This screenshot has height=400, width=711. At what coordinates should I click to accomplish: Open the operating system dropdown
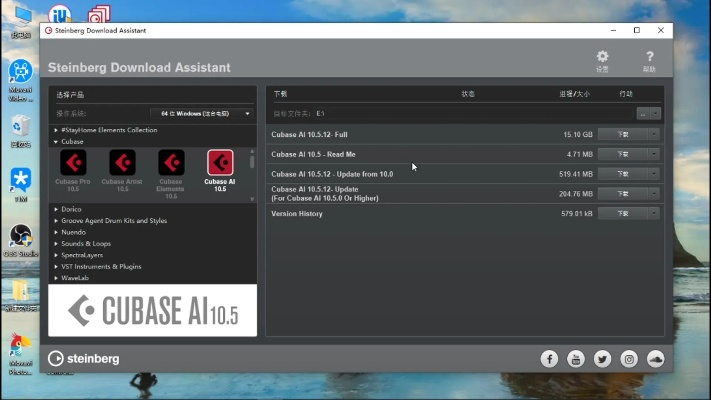(201, 113)
